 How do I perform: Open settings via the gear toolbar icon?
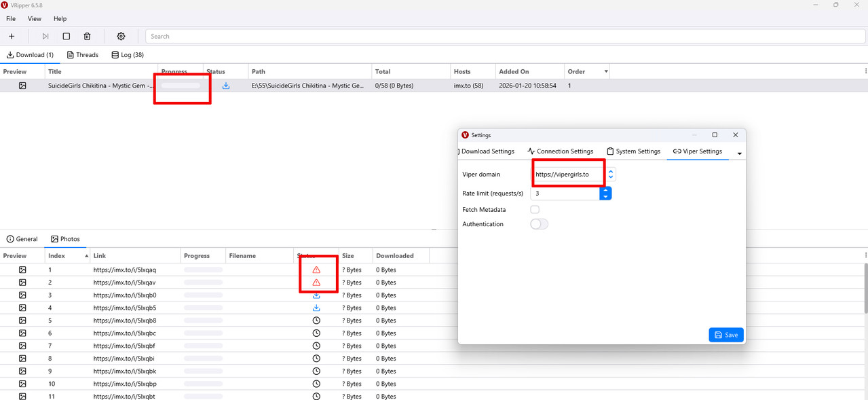click(x=121, y=36)
